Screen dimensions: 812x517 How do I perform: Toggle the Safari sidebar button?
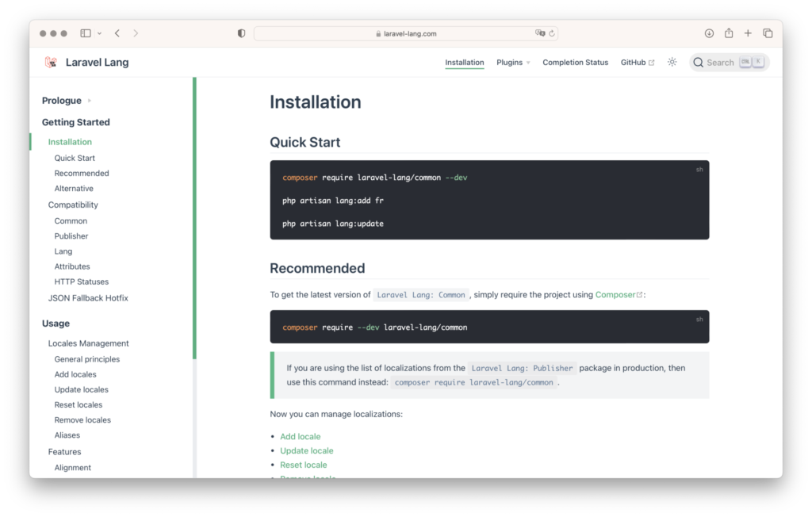coord(86,33)
